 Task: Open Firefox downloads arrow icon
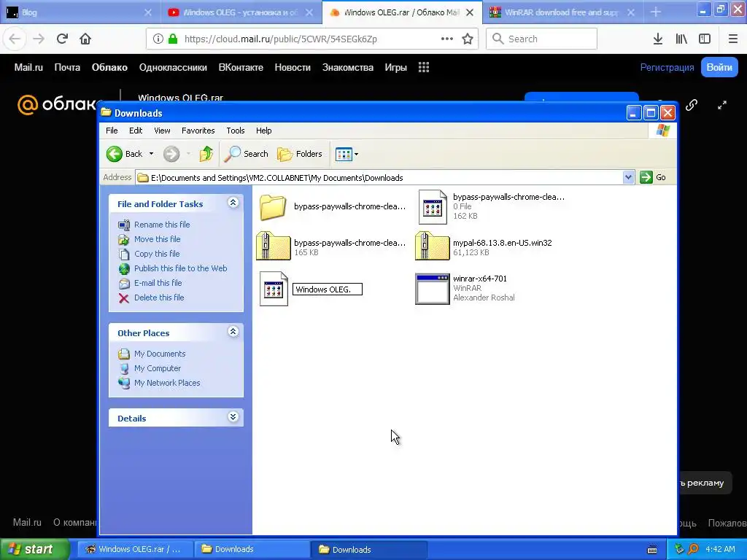pyautogui.click(x=658, y=39)
